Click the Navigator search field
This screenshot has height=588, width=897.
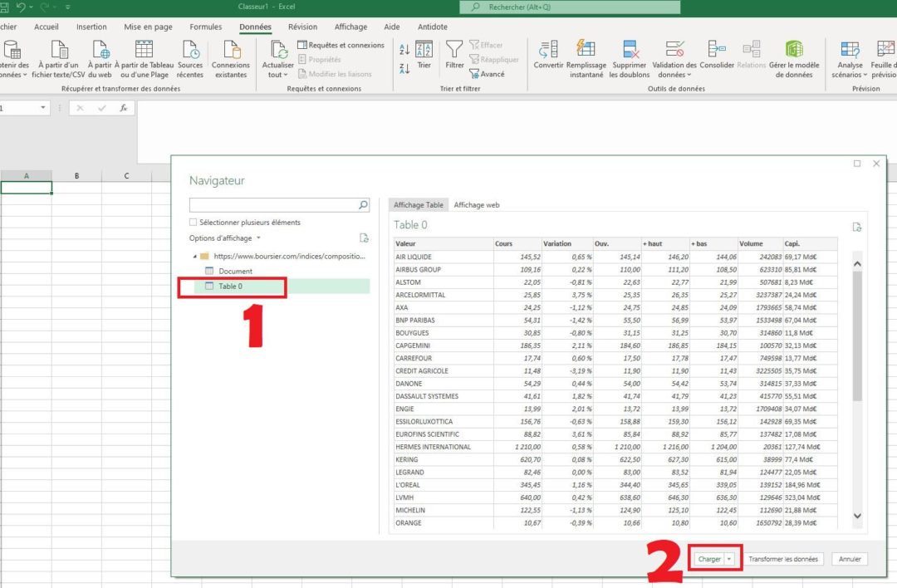[274, 204]
